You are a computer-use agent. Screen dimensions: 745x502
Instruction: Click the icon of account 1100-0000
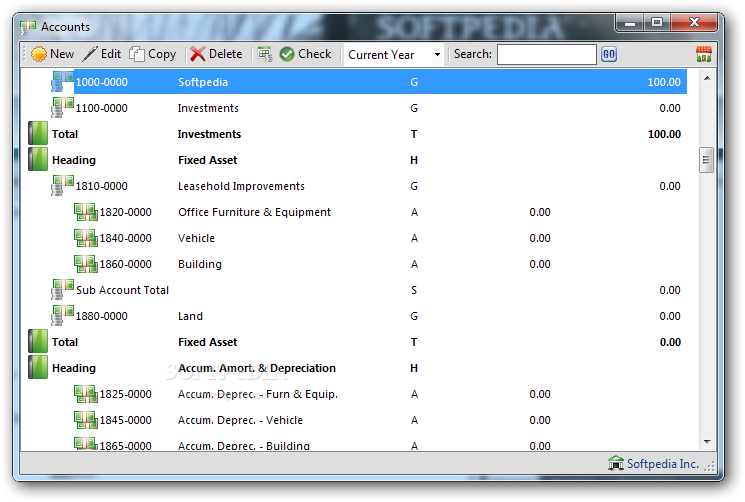[x=62, y=108]
